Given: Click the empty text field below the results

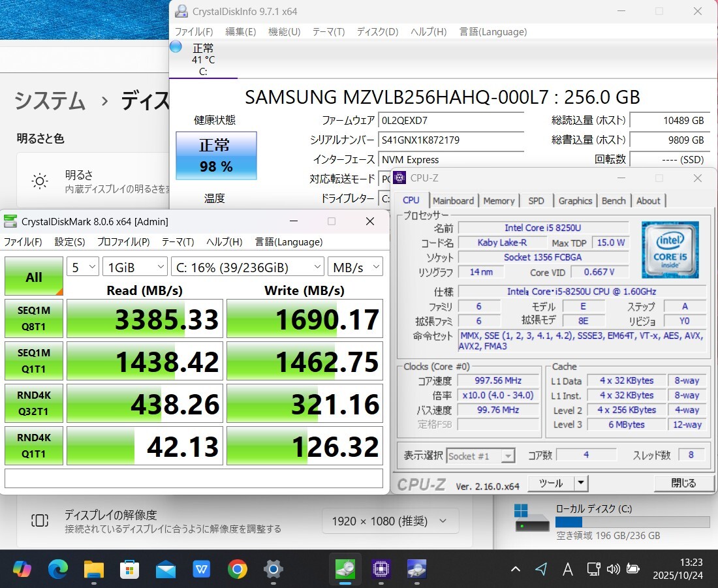Looking at the screenshot, I should tap(194, 478).
